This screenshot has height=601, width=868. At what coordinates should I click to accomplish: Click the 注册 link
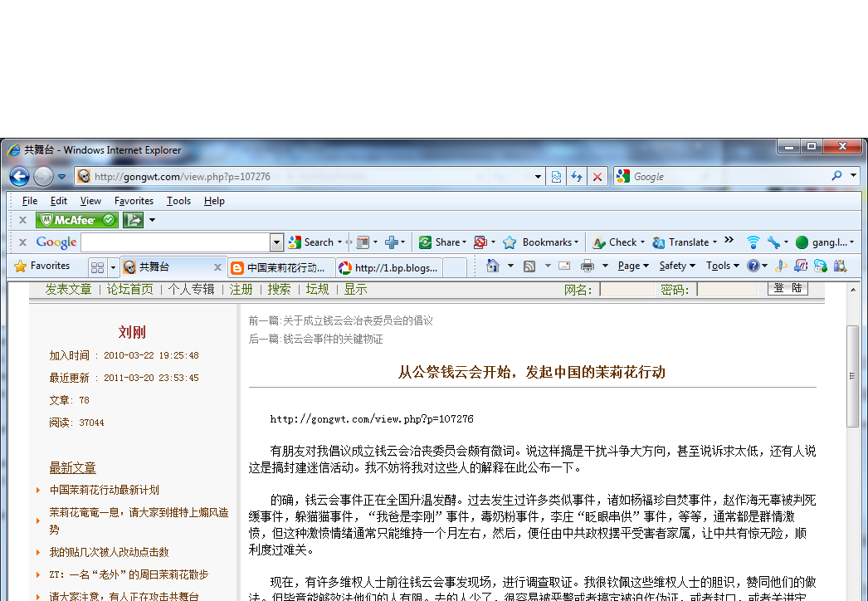[x=241, y=289]
